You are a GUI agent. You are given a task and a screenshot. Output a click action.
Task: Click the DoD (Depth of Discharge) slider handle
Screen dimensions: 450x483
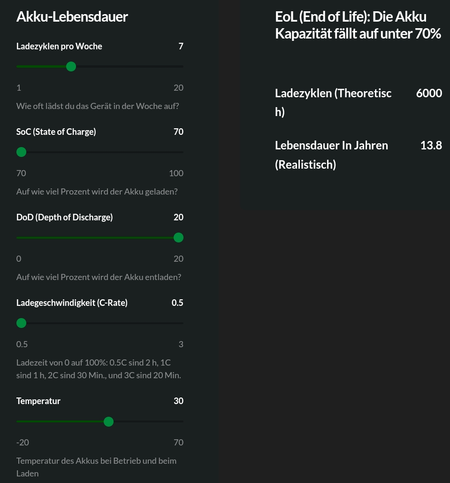[178, 238]
